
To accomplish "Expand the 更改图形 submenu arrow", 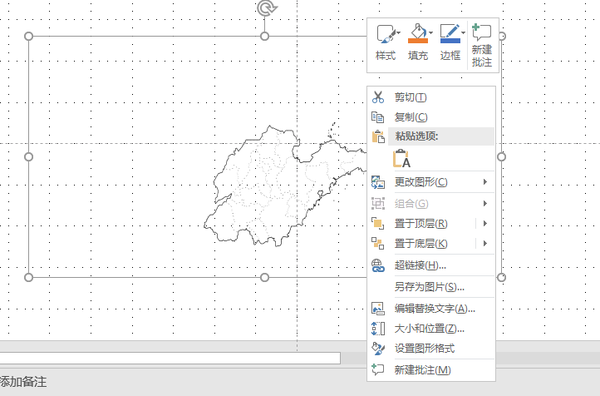I will (x=485, y=182).
